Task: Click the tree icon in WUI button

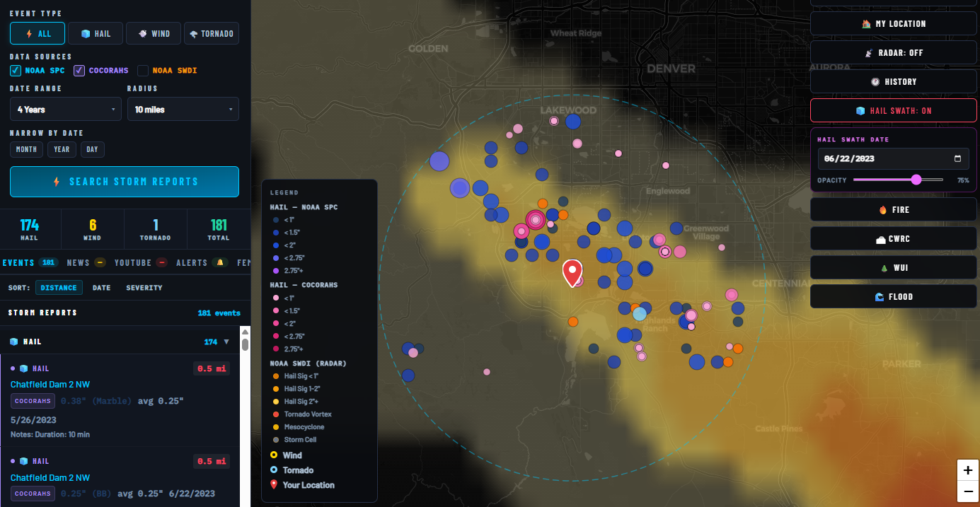Action: coord(883,267)
